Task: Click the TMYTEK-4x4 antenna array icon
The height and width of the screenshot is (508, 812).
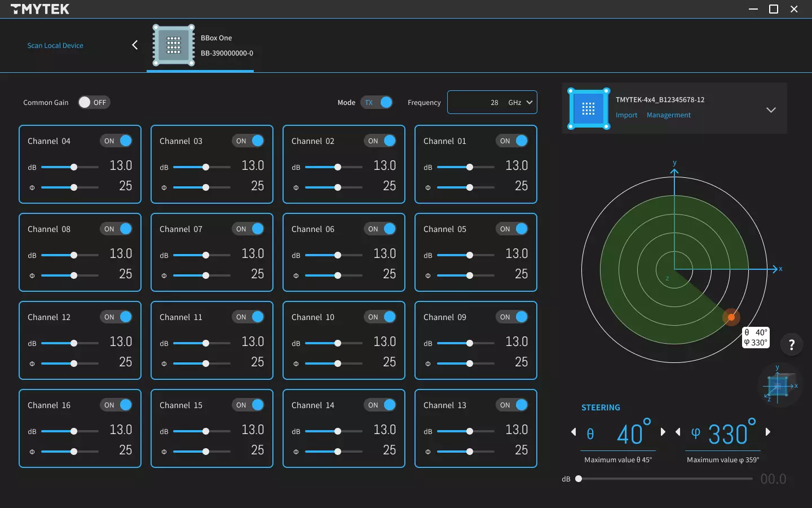Action: [589, 108]
